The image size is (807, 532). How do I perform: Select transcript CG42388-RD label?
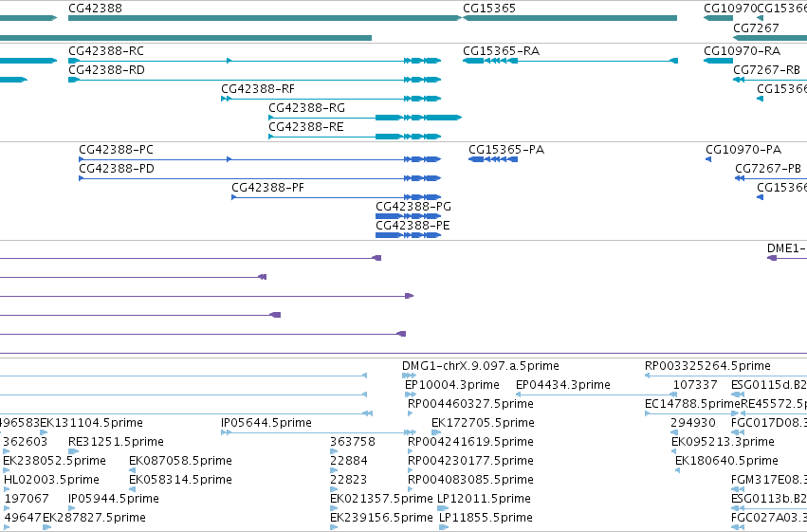click(106, 70)
